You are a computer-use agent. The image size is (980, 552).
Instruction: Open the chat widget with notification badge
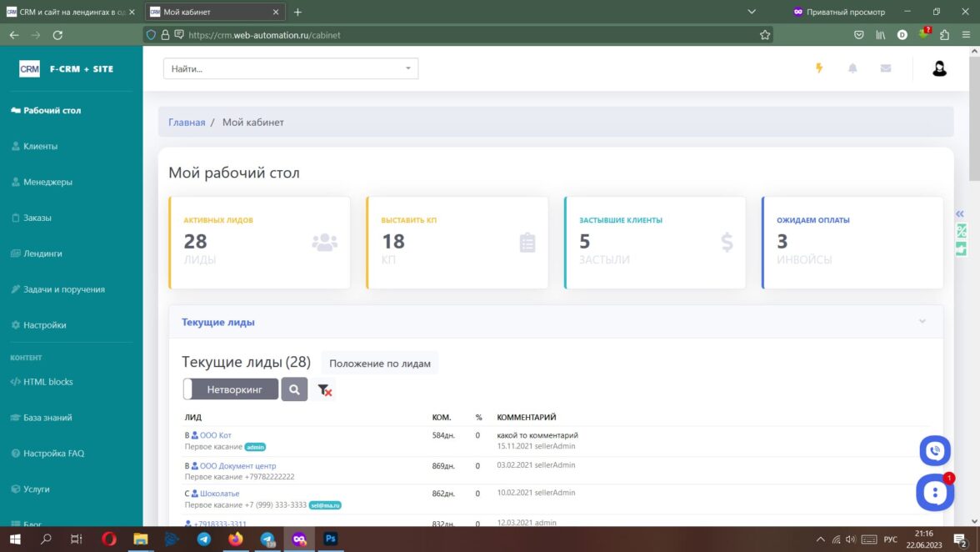[x=934, y=492]
